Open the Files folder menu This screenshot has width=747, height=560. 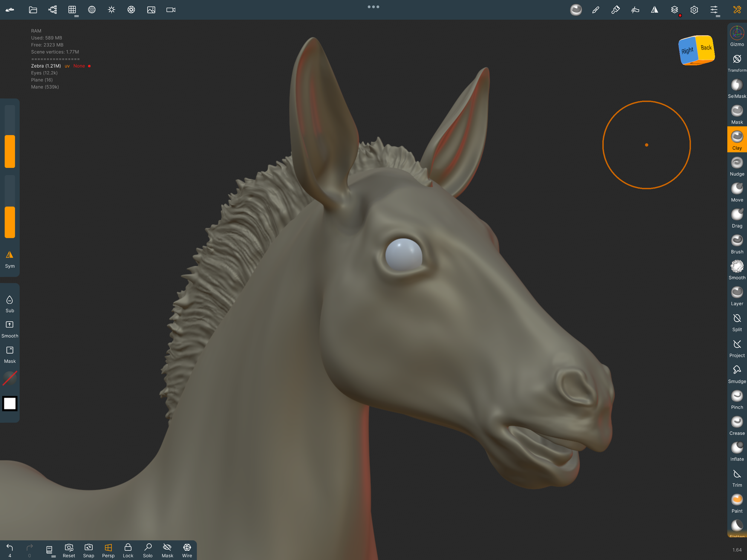(33, 10)
